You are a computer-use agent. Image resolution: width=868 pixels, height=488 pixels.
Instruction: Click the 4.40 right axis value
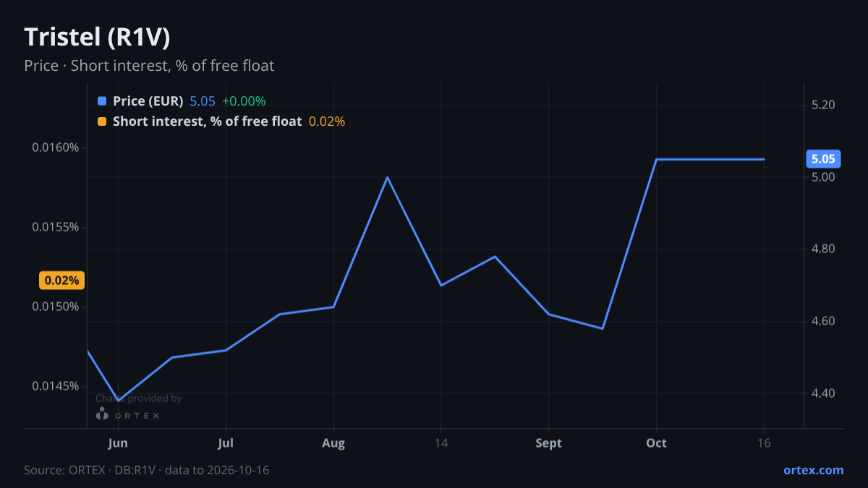point(823,393)
